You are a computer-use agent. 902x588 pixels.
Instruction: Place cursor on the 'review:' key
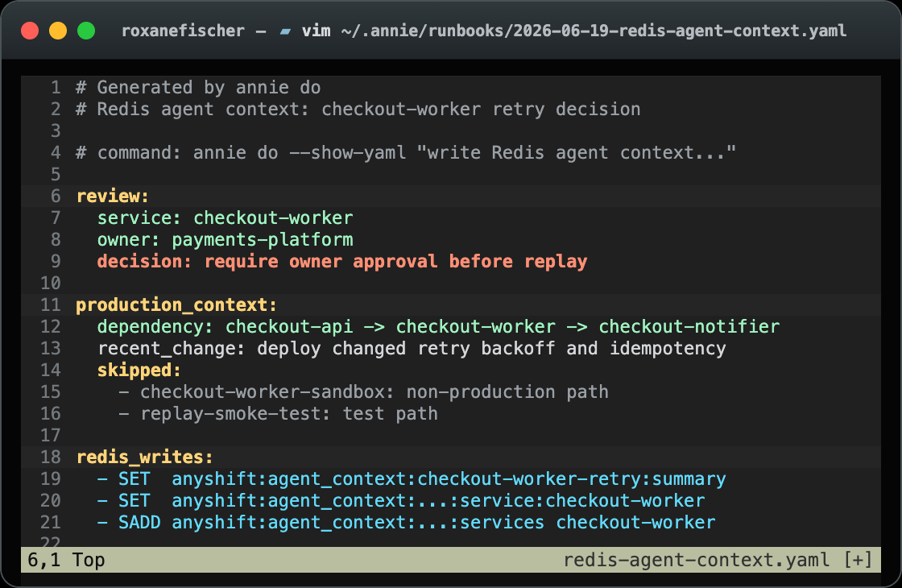pos(113,197)
